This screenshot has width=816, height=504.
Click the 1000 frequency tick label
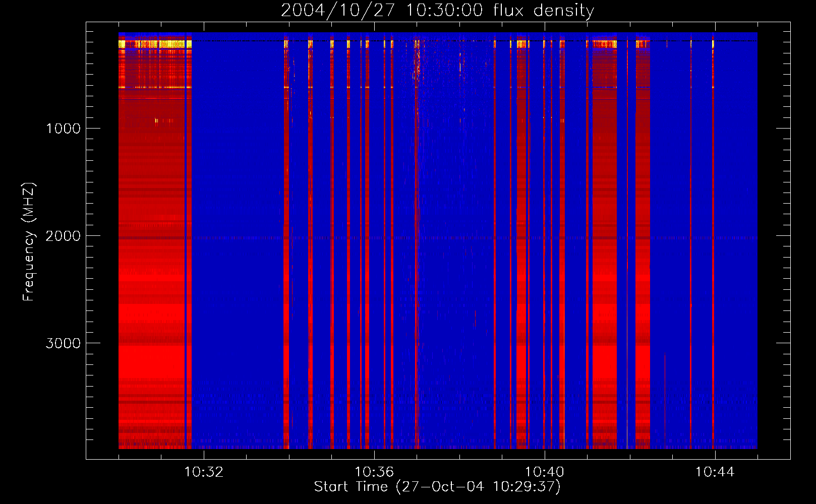point(63,129)
